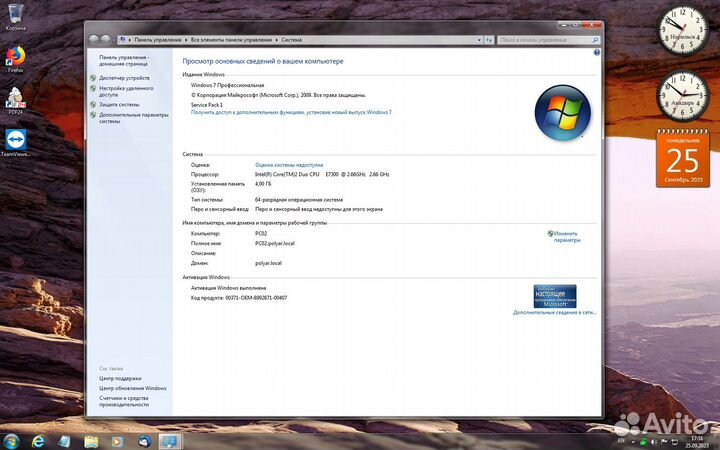Click the active Control Panel taskbar button

pos(169,442)
